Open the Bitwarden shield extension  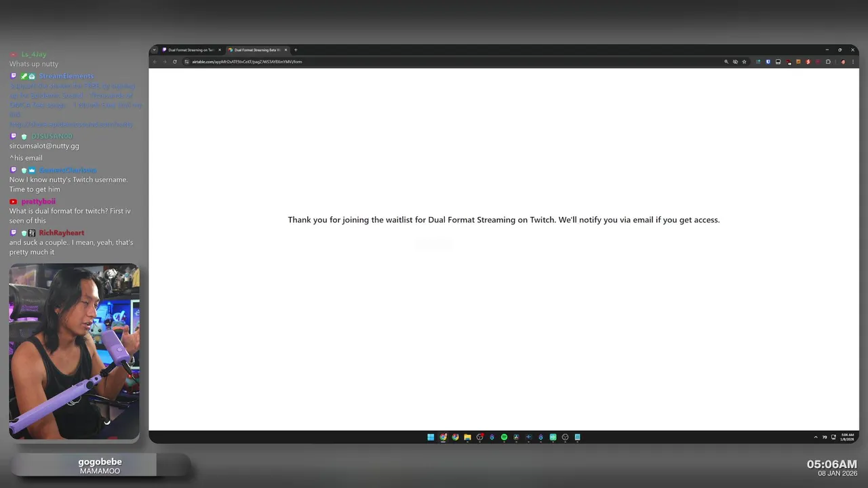tap(768, 62)
